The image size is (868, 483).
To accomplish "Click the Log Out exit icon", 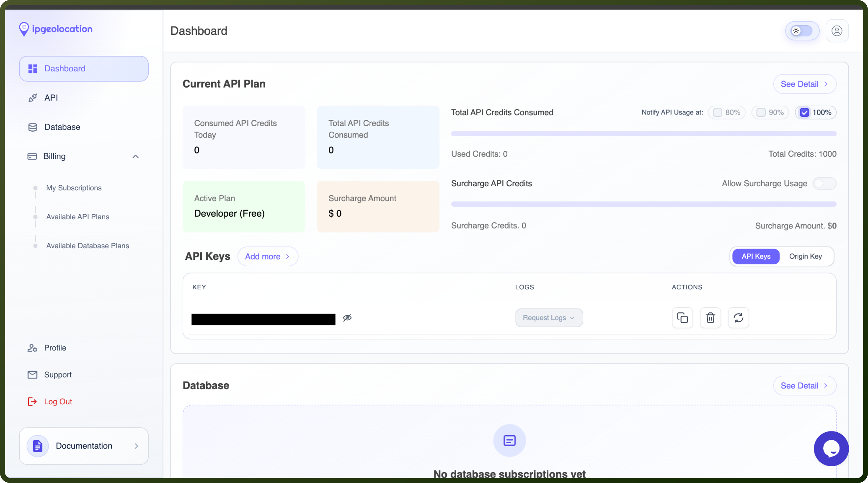I will (32, 402).
